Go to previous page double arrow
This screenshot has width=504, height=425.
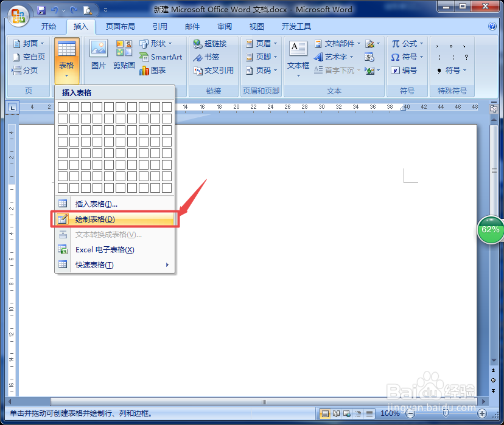coord(494,370)
